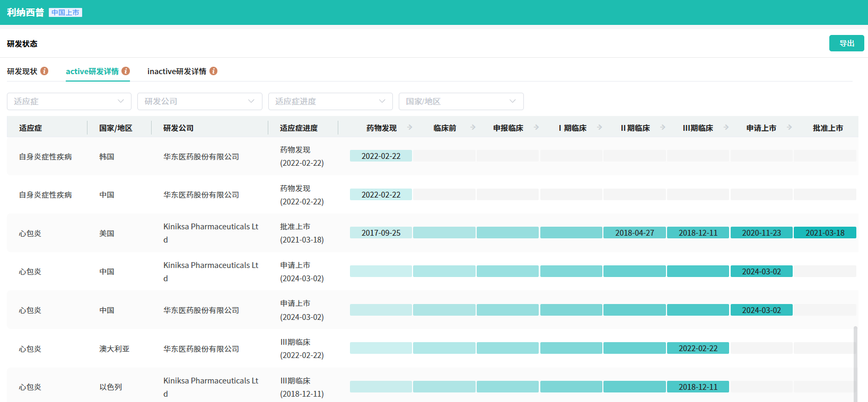Expand the 国家/地区 filter dropdown

click(461, 102)
